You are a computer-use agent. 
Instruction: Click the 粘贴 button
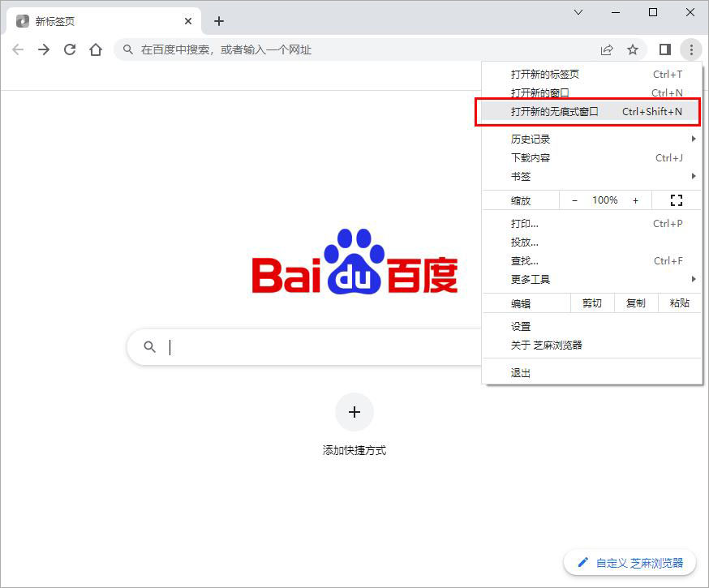click(680, 303)
